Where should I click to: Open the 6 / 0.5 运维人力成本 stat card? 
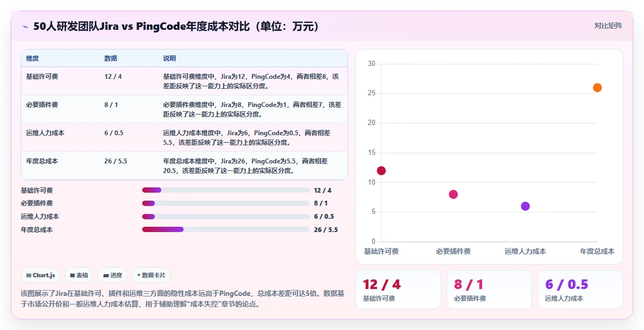[580, 290]
